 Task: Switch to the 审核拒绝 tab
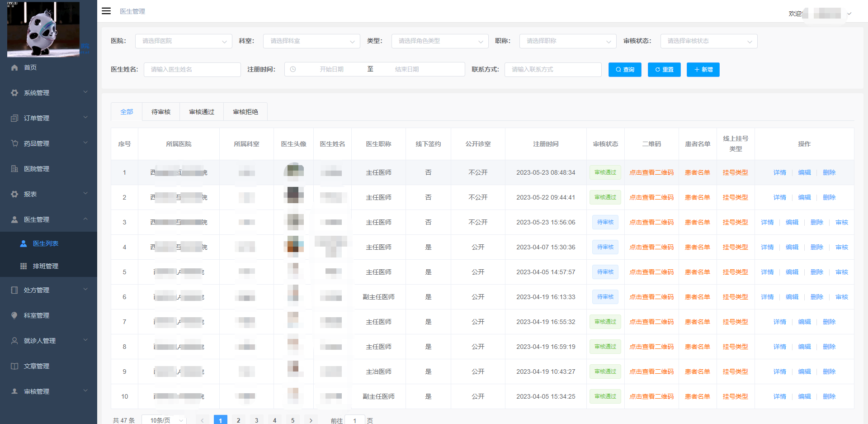(x=245, y=112)
